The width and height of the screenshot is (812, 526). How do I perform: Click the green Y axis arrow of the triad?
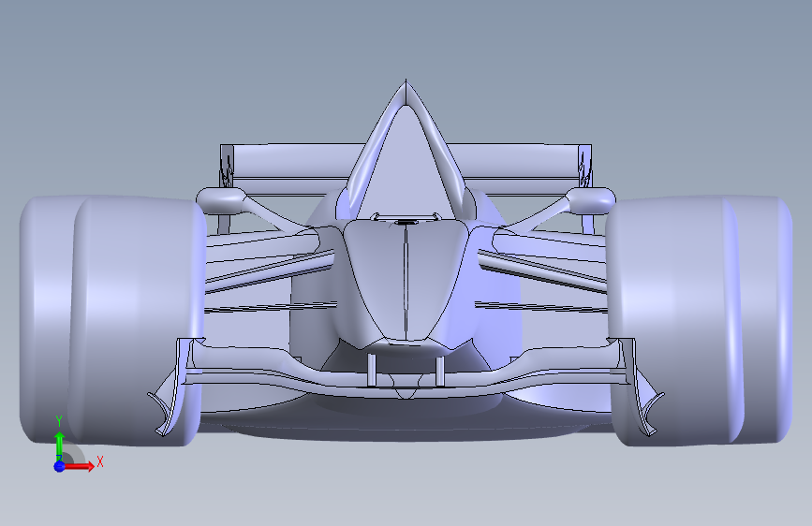point(59,446)
